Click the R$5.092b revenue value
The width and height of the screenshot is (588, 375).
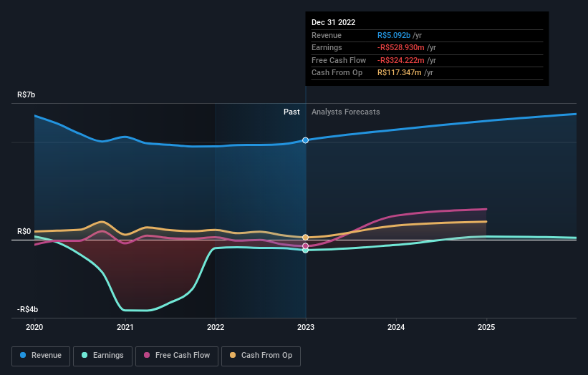[394, 35]
